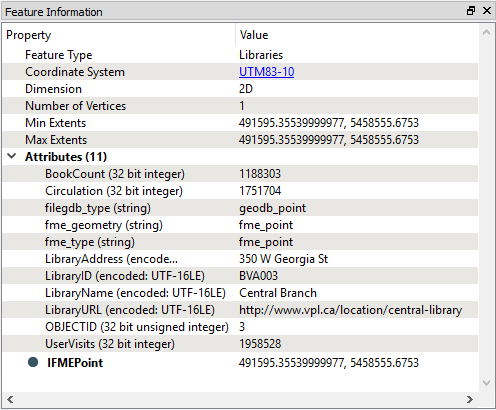Select the LibraryName Central Branch row
Screen dimensions: 496x410
point(240,293)
